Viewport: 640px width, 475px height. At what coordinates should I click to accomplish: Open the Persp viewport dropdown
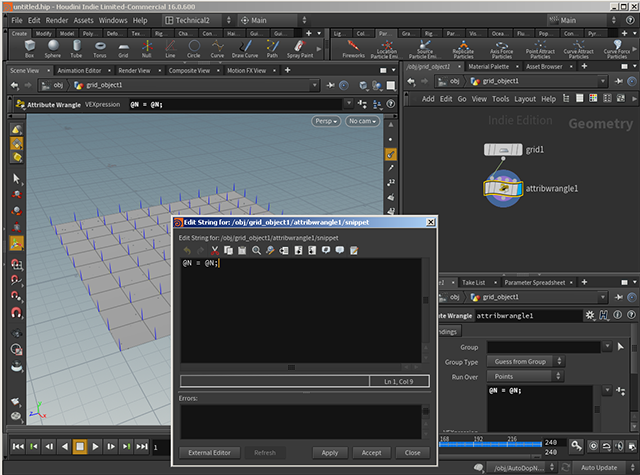pos(326,121)
